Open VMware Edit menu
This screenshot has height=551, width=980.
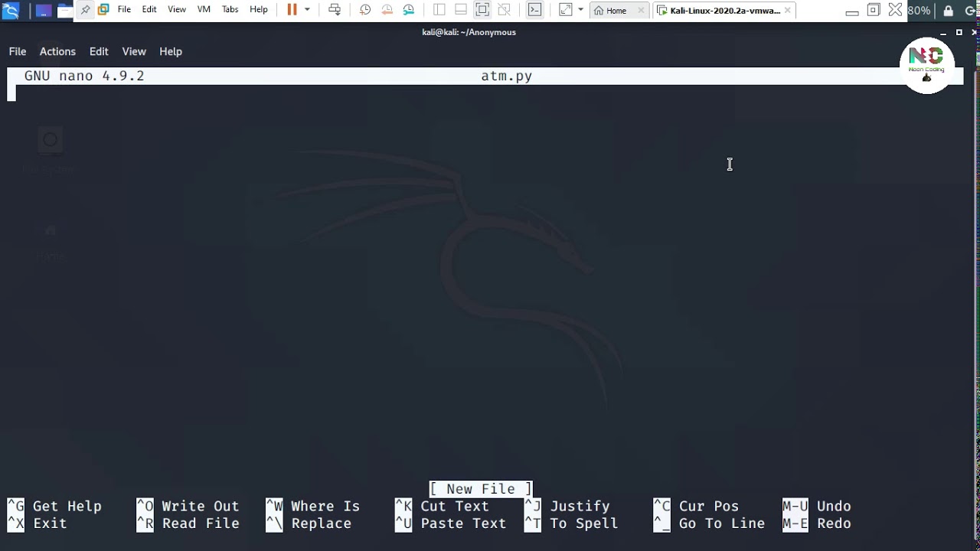pyautogui.click(x=149, y=10)
